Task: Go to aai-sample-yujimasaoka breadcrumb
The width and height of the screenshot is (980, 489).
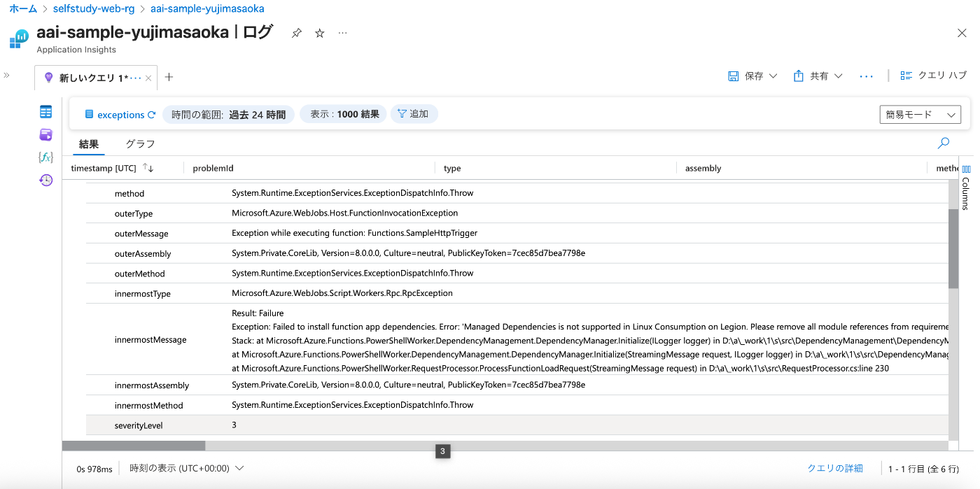Action: point(207,9)
